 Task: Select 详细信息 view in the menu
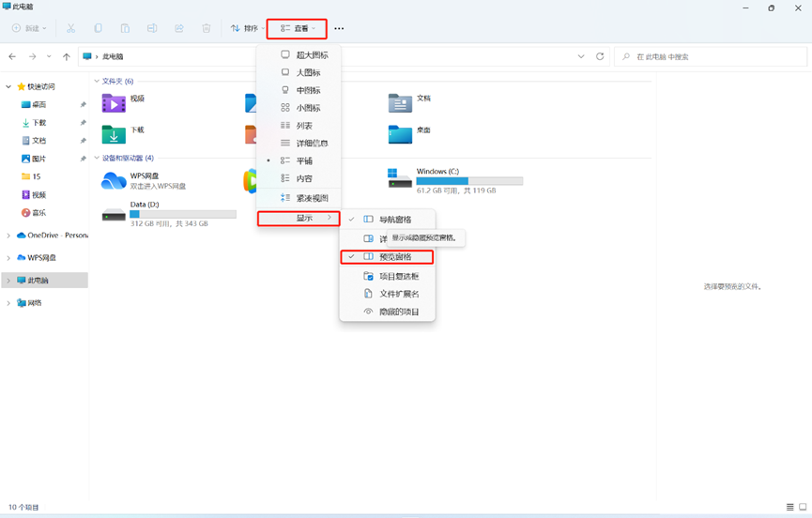[312, 144]
